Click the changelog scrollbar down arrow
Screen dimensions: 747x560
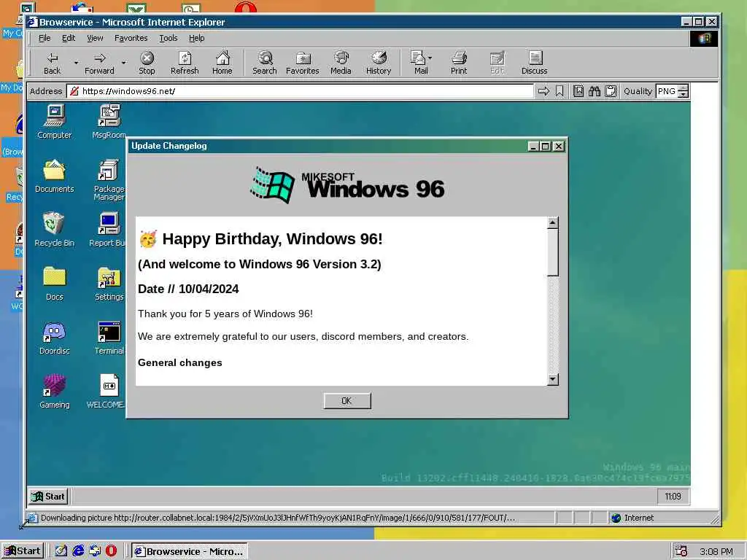pos(553,379)
